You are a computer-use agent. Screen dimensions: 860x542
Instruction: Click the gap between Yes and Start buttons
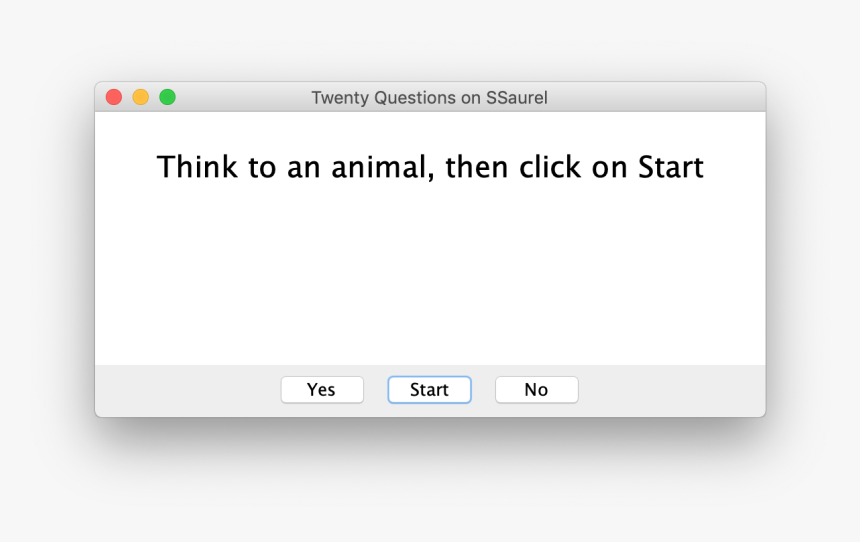tap(376, 390)
